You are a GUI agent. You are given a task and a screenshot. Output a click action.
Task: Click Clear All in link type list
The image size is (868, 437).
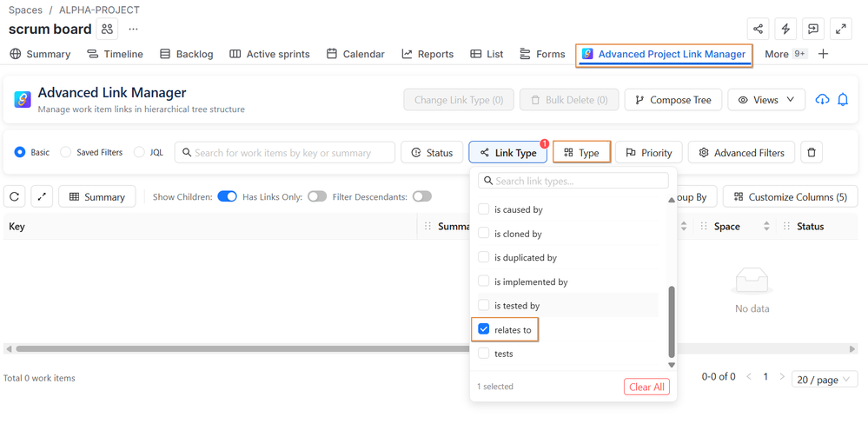(646, 387)
